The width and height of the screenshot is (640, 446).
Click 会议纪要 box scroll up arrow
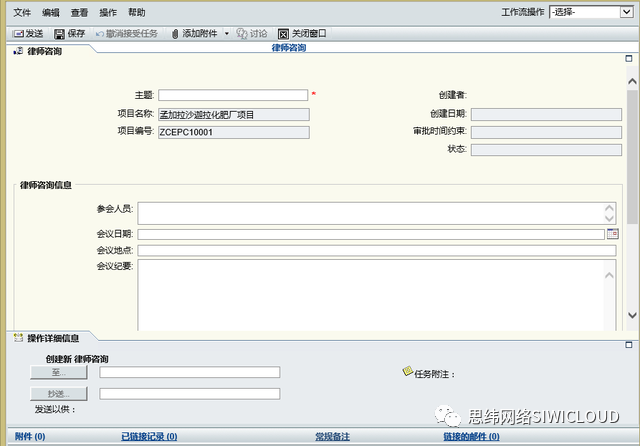pos(609,275)
